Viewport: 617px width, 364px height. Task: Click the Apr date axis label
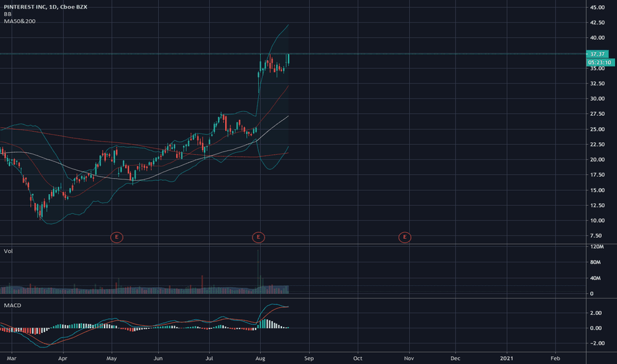pyautogui.click(x=63, y=359)
